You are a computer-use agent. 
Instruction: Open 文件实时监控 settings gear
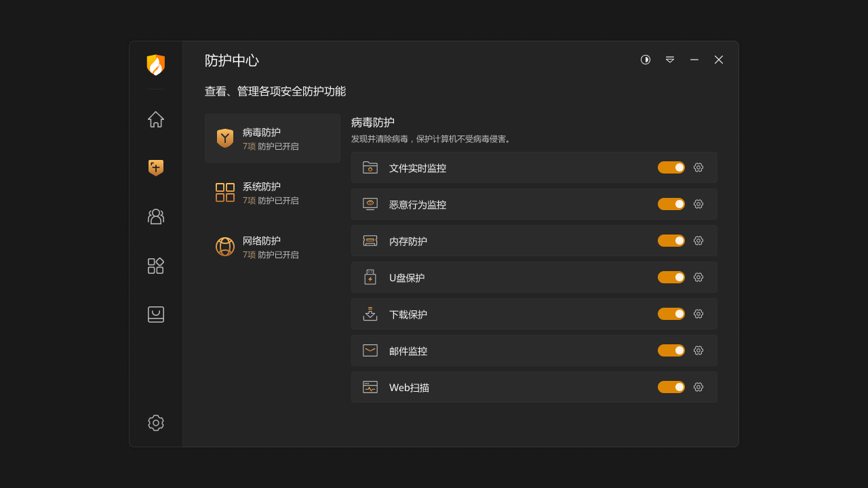click(x=698, y=167)
